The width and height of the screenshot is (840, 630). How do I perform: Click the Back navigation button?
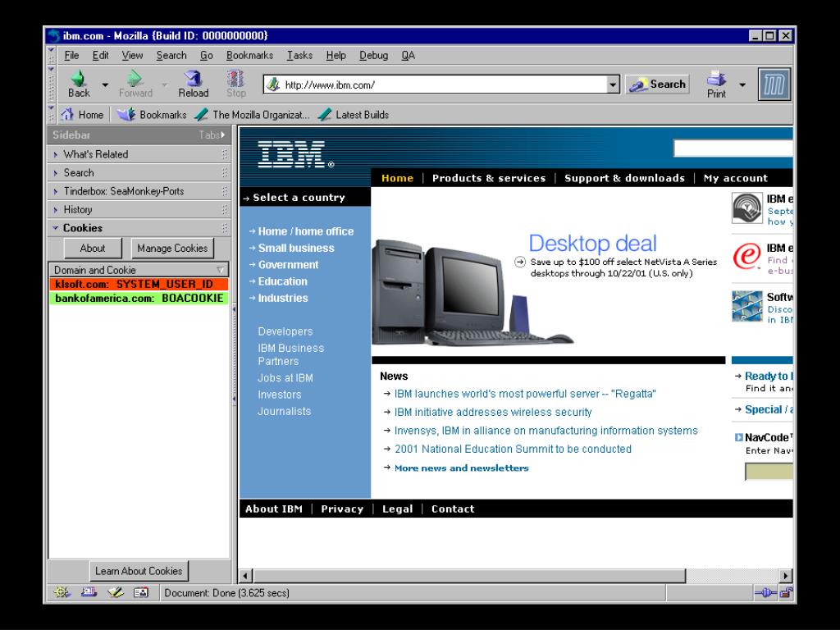(79, 84)
